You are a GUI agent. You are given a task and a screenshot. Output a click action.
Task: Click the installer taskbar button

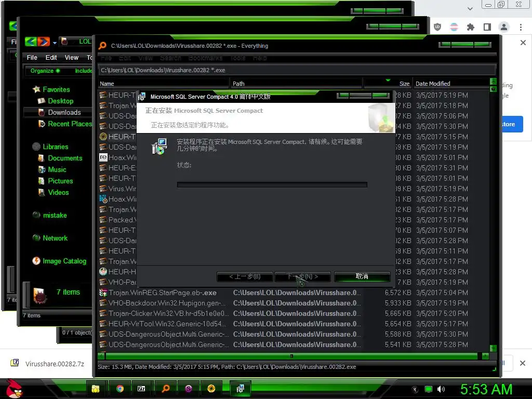[x=240, y=389]
